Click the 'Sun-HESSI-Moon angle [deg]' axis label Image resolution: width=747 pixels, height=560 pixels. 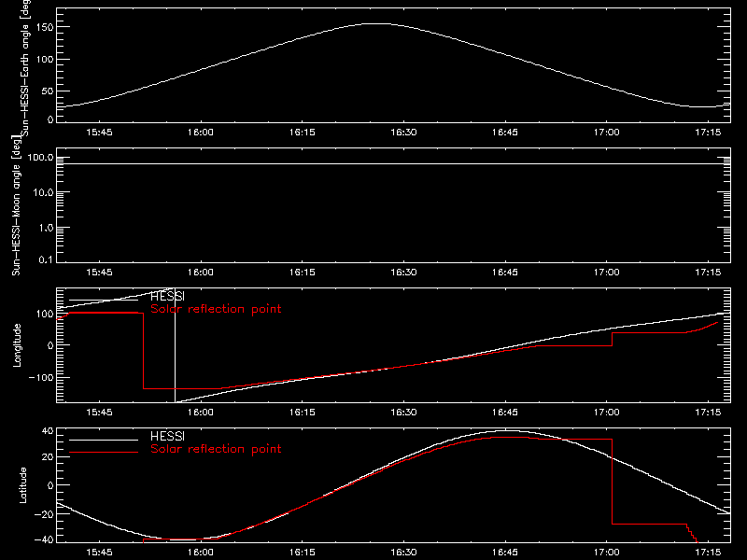[x=16, y=205]
